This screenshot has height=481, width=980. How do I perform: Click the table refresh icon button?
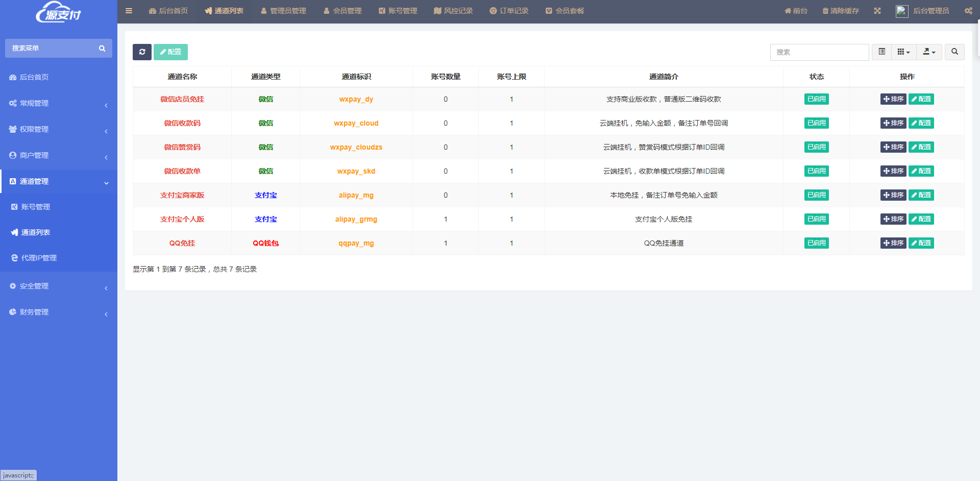click(x=142, y=52)
